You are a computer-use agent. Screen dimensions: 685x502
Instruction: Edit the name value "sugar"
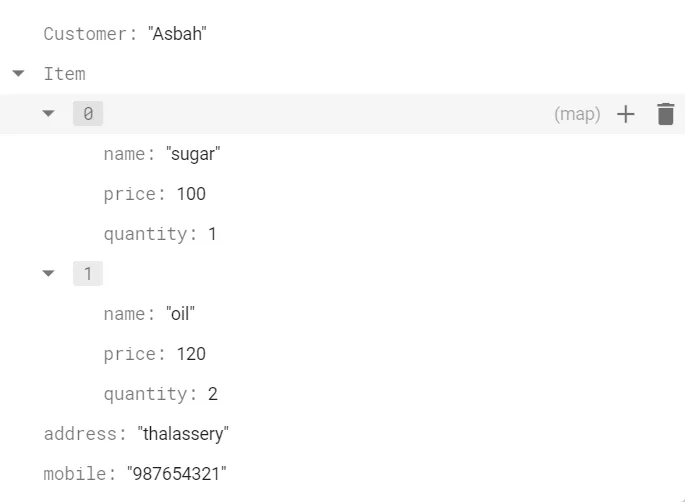tap(192, 154)
